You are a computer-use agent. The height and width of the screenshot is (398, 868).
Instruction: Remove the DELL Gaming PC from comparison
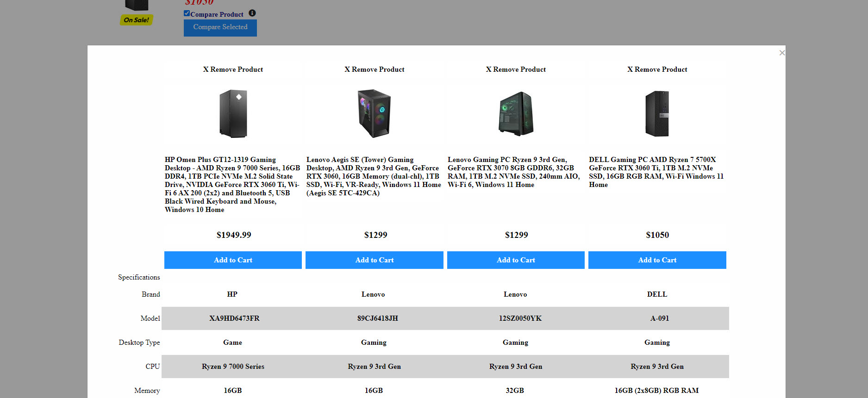coord(657,69)
